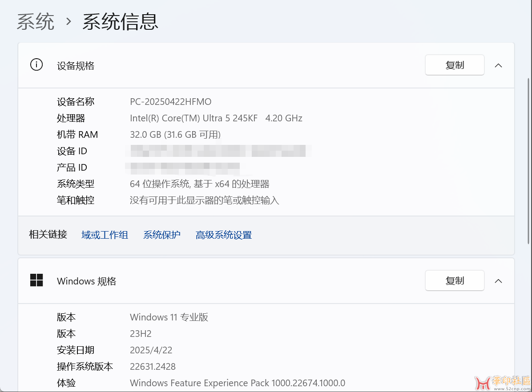Click the blurred 设备 ID value
The width and height of the screenshot is (532, 392).
tap(218, 151)
